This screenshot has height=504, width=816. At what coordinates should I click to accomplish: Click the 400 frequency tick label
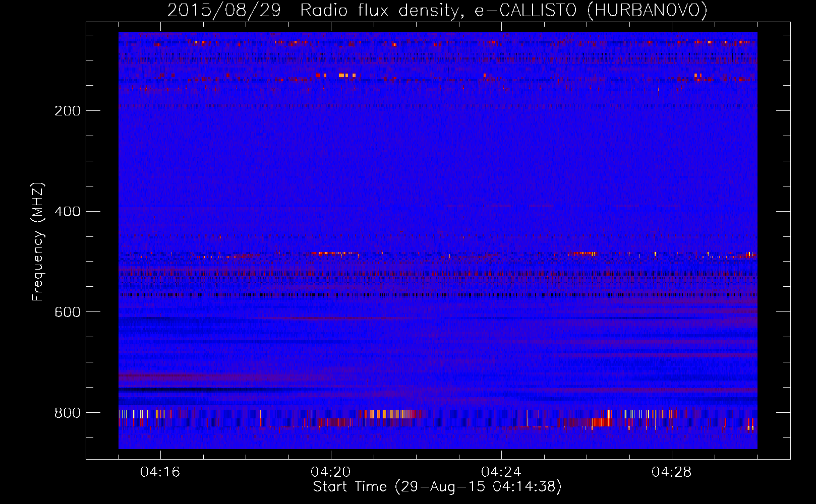tap(67, 212)
